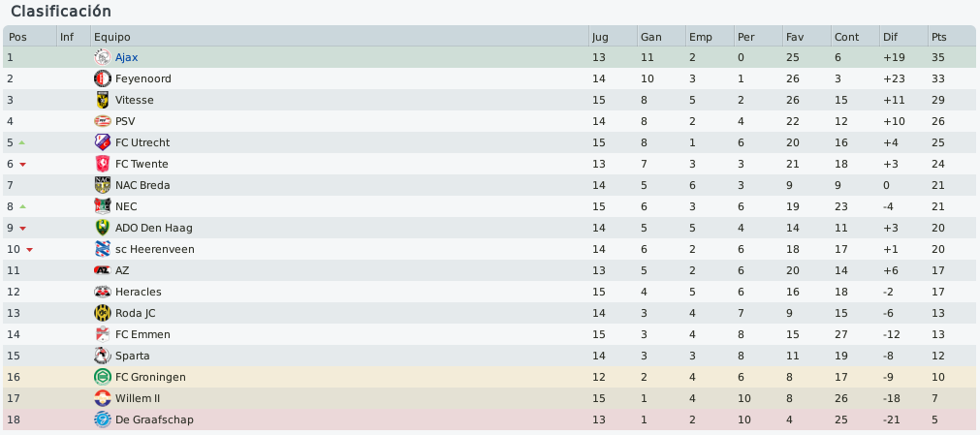This screenshot has width=980, height=435.
Task: Click the De Graafschap badge icon
Action: point(103,419)
